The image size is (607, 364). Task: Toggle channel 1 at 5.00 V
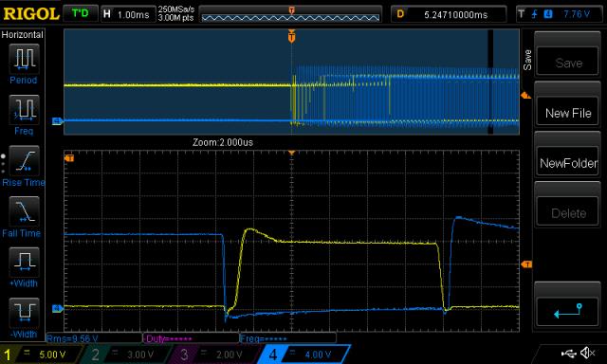[41, 355]
